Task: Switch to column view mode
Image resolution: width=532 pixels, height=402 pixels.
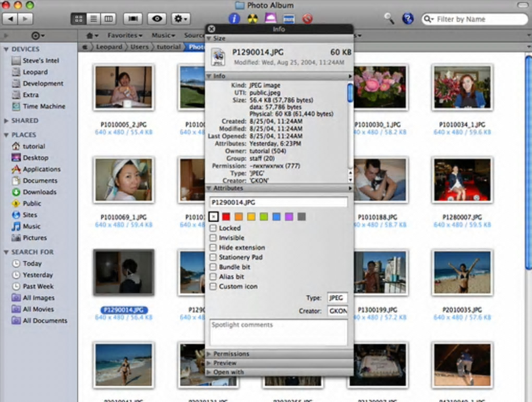Action: point(108,19)
